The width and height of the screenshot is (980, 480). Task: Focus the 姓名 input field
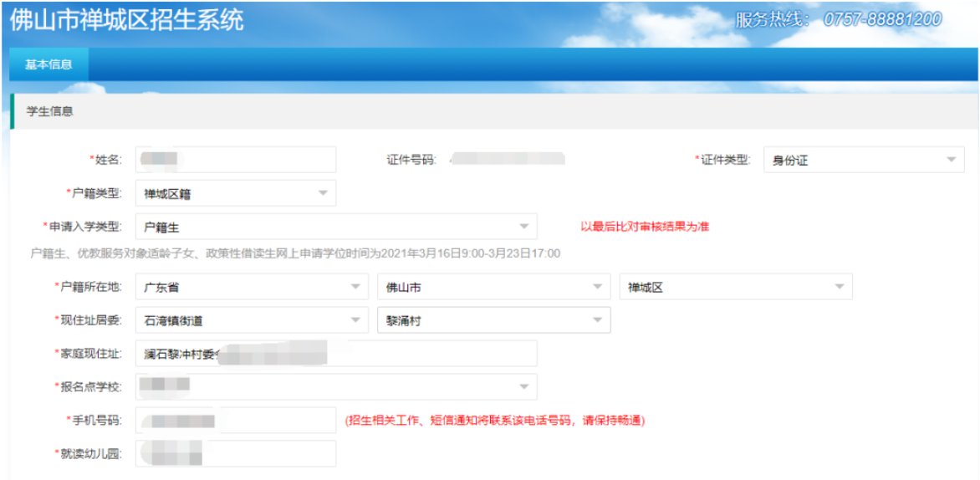coord(235,160)
